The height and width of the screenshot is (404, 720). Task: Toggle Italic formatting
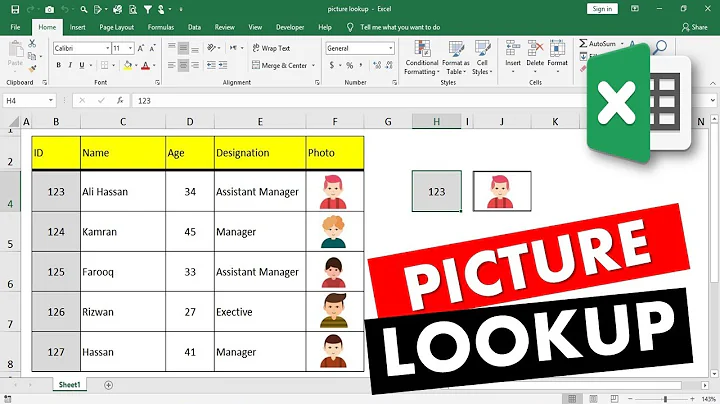[70, 65]
